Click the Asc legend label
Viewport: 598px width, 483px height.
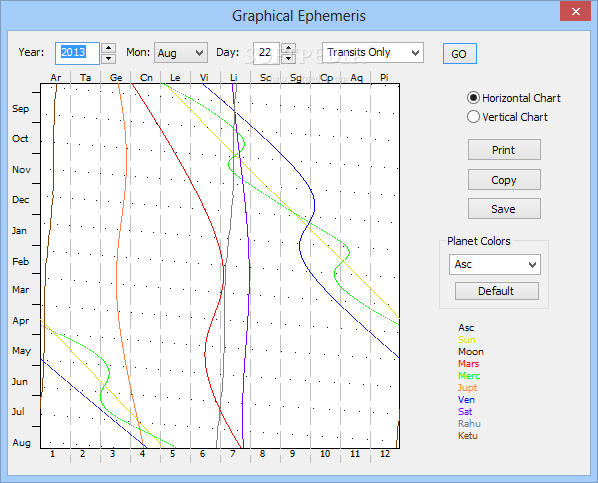click(x=466, y=328)
